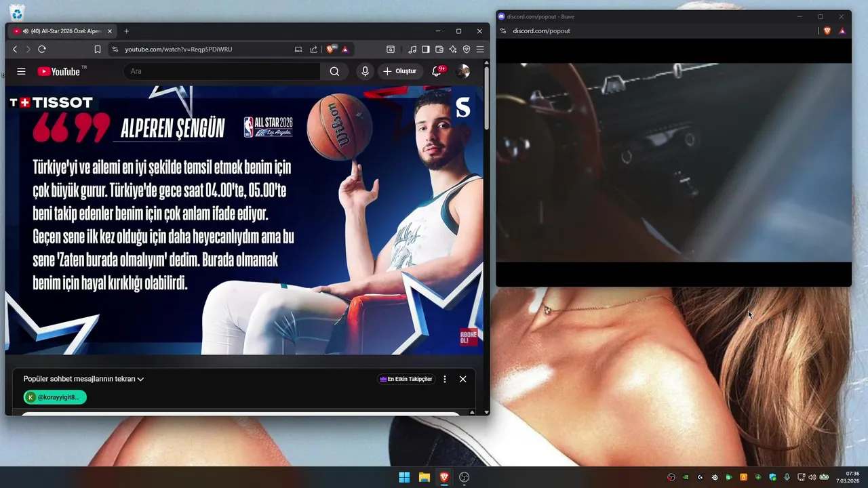Viewport: 868px width, 488px height.
Task: Start voice search with the microphone icon
Action: pyautogui.click(x=365, y=71)
